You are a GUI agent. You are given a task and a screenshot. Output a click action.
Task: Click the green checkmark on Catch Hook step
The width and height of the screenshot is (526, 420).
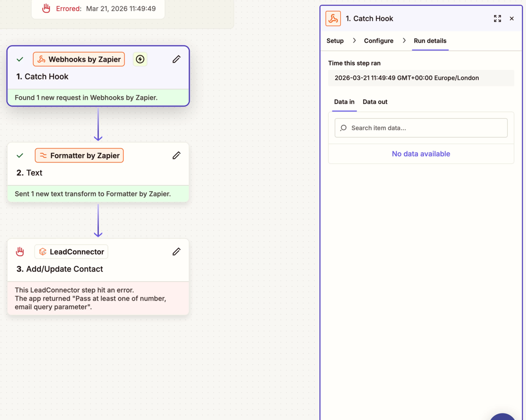20,60
